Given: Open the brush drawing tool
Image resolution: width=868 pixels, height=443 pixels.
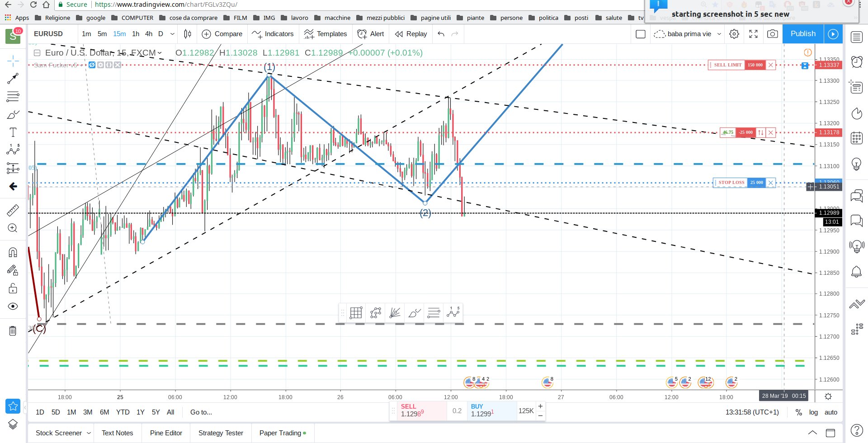Looking at the screenshot, I should [x=13, y=114].
